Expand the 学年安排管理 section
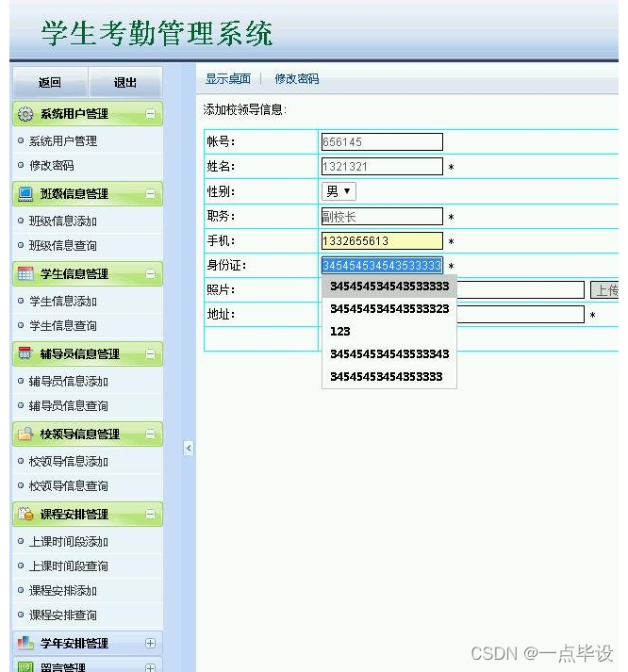Image resolution: width=628 pixels, height=672 pixels. [151, 643]
